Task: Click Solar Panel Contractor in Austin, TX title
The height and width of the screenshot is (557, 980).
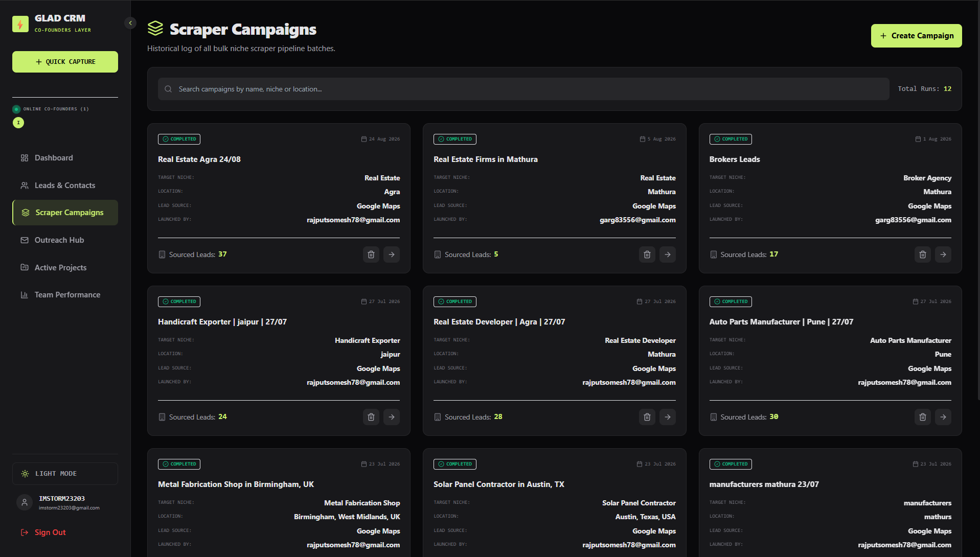Action: [499, 484]
